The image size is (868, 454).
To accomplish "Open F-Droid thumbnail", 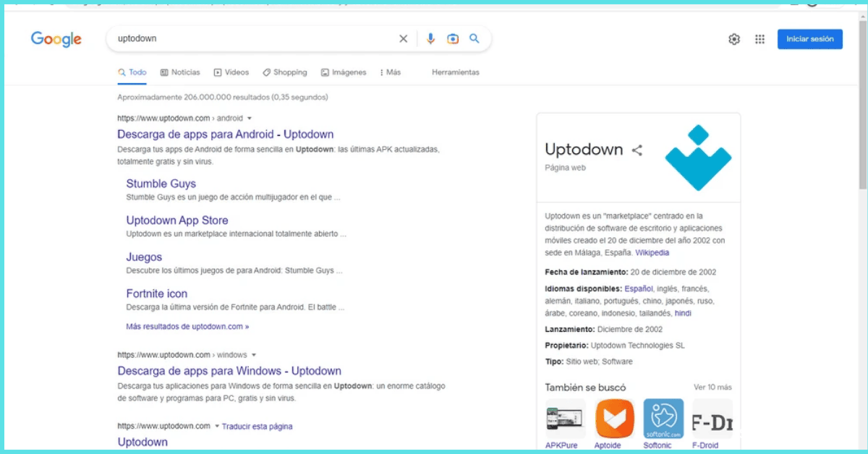I will click(x=712, y=419).
